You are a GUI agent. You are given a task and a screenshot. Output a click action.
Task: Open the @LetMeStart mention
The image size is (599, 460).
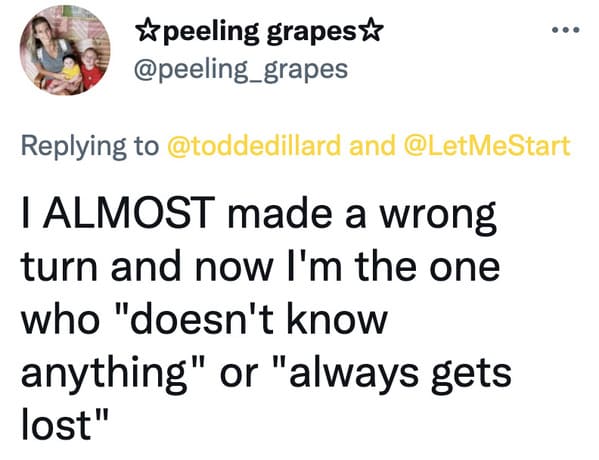click(x=487, y=146)
